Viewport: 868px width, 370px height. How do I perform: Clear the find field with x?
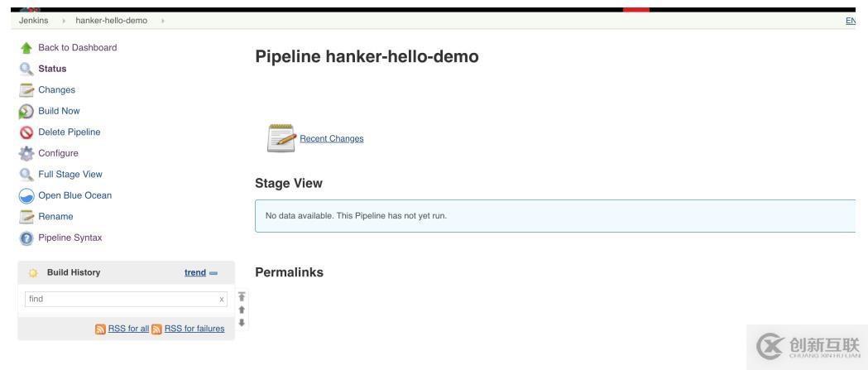pyautogui.click(x=221, y=299)
